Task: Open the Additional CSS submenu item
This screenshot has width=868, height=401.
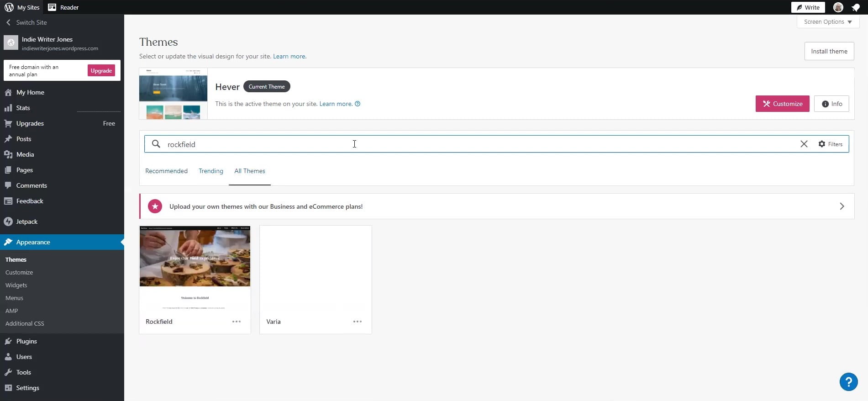Action: (x=25, y=323)
